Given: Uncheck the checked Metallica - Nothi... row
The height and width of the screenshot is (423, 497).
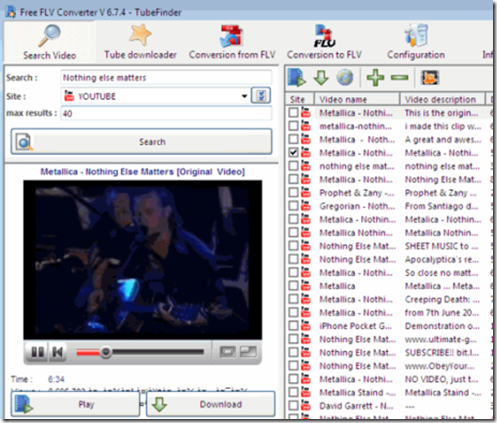Looking at the screenshot, I should pyautogui.click(x=293, y=153).
